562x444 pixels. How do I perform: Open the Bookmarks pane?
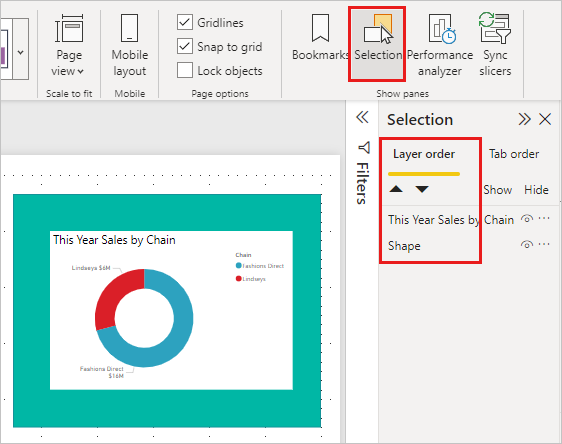pos(320,38)
